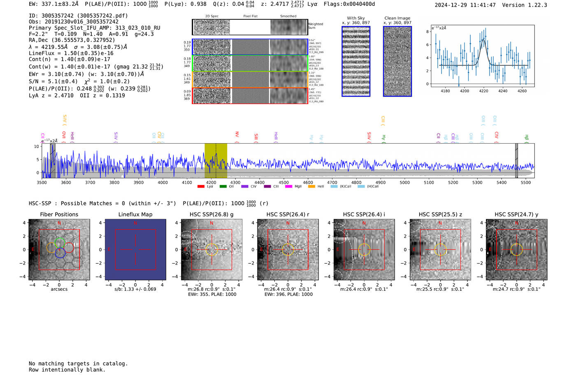
Task: Open the Weighted Sum 2D spectrum strip
Action: pyautogui.click(x=250, y=27)
